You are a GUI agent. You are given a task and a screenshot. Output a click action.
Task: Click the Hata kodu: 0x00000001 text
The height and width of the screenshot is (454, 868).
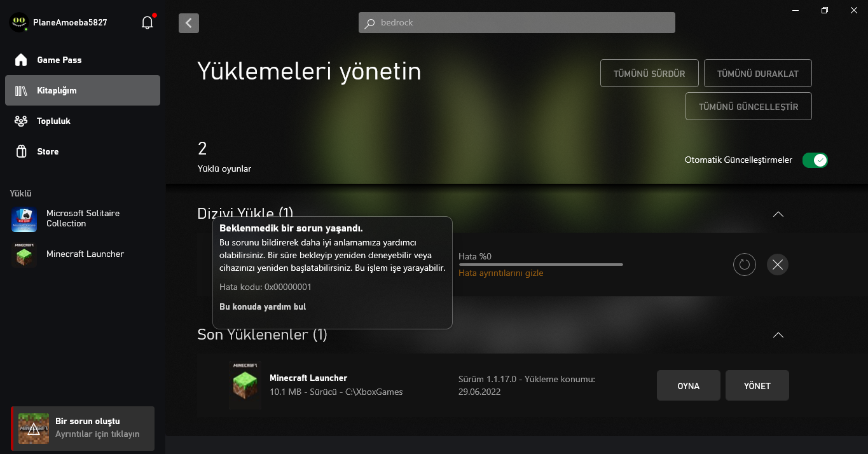(x=265, y=287)
